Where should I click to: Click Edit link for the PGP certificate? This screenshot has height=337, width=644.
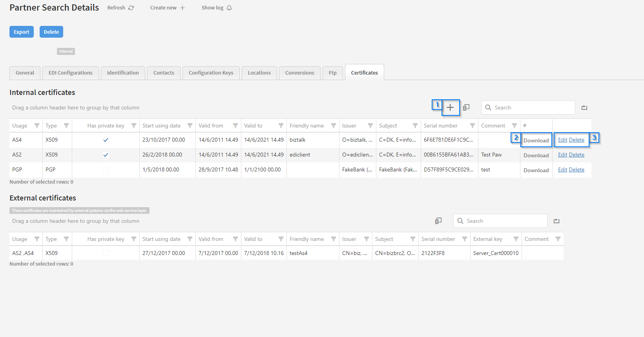(562, 169)
